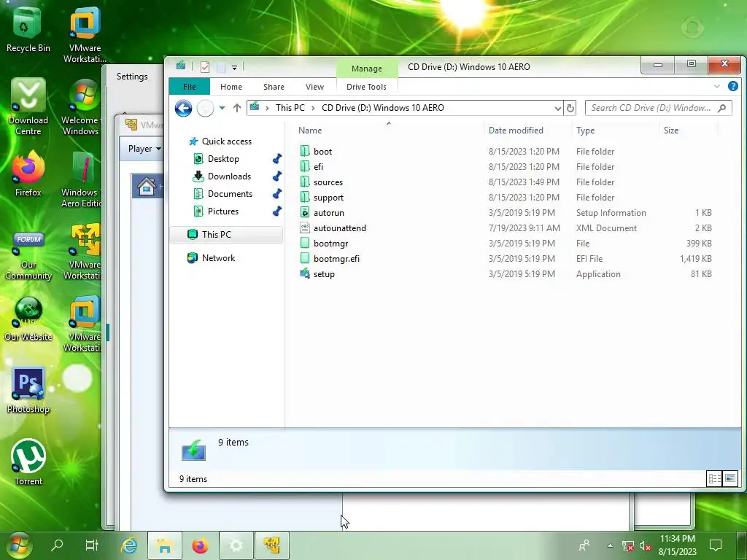
Task: Open recent locations dropdown arrow
Action: (x=222, y=108)
